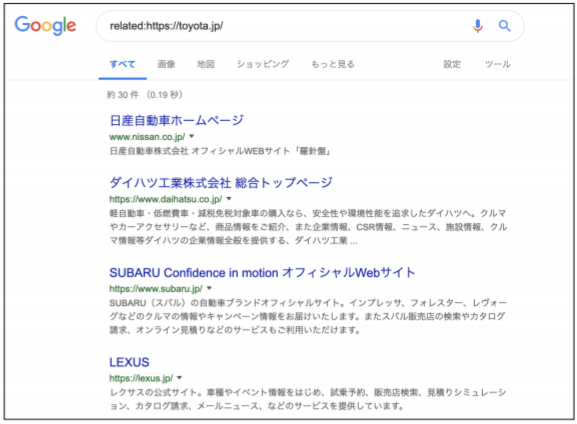Open the Google logo homepage
Image resolution: width=577 pixels, height=424 pixels.
pos(45,25)
